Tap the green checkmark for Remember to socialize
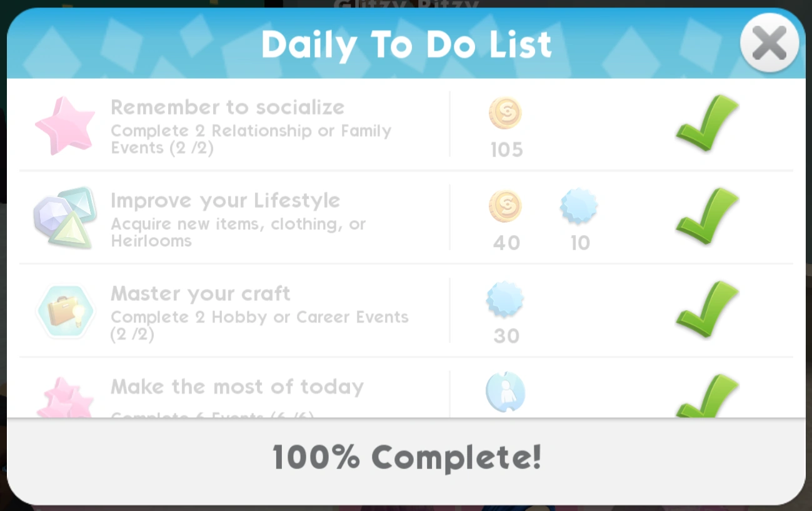The width and height of the screenshot is (812, 511). click(x=707, y=123)
